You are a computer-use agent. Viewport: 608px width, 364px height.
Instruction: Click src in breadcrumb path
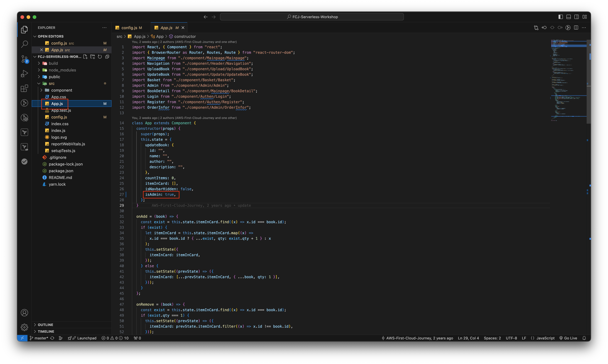pyautogui.click(x=119, y=36)
